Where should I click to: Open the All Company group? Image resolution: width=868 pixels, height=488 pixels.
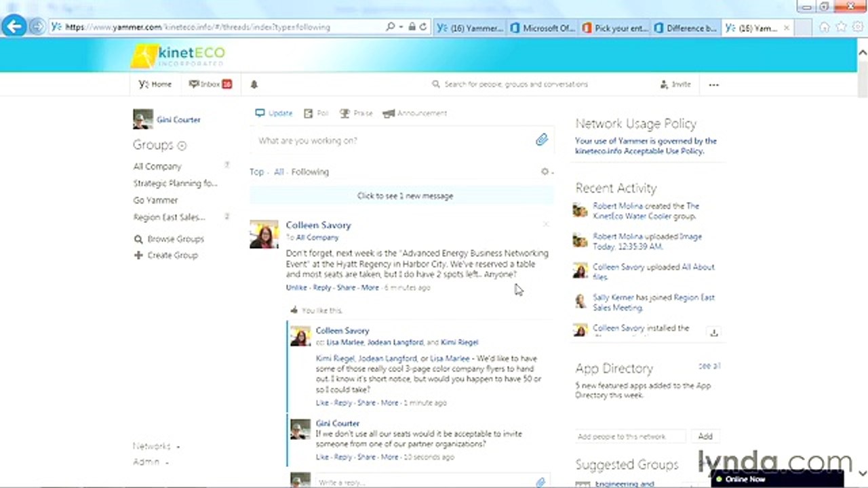[157, 167]
